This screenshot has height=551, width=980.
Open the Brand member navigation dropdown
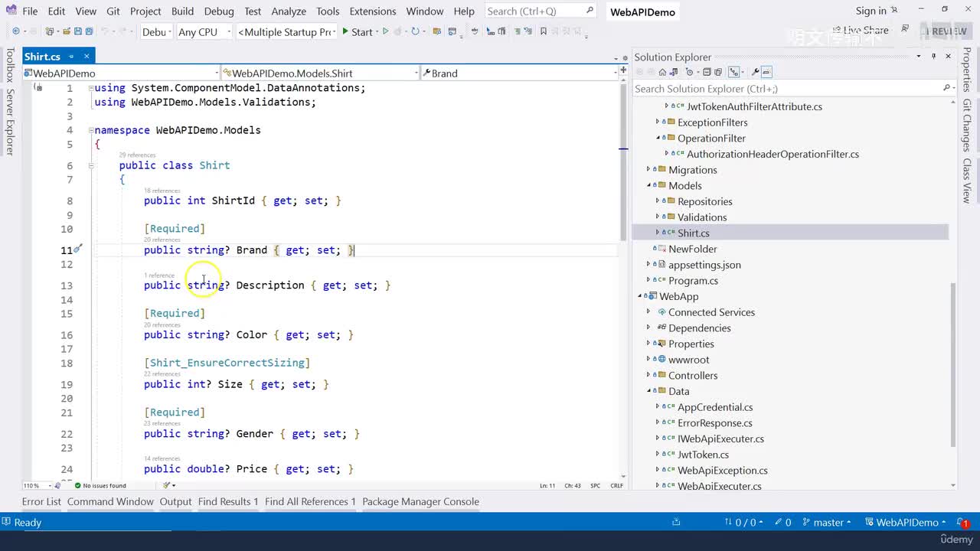519,73
